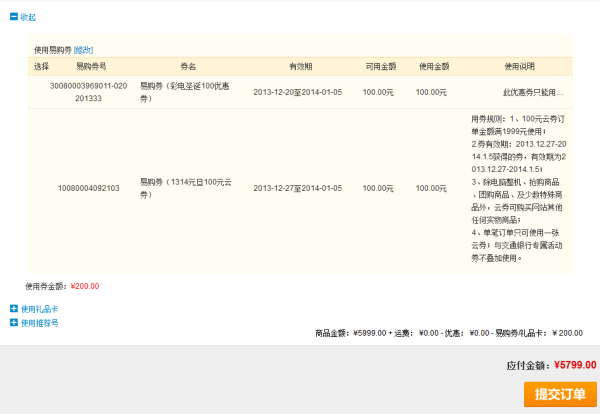Click 100.00元 used amount in second coupon row

431,188
